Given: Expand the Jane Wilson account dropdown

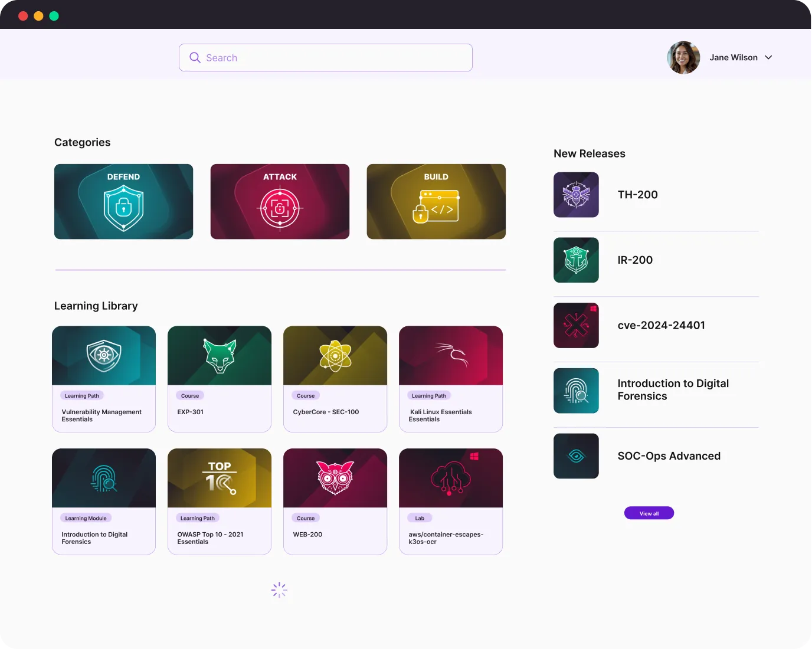Looking at the screenshot, I should coord(768,58).
